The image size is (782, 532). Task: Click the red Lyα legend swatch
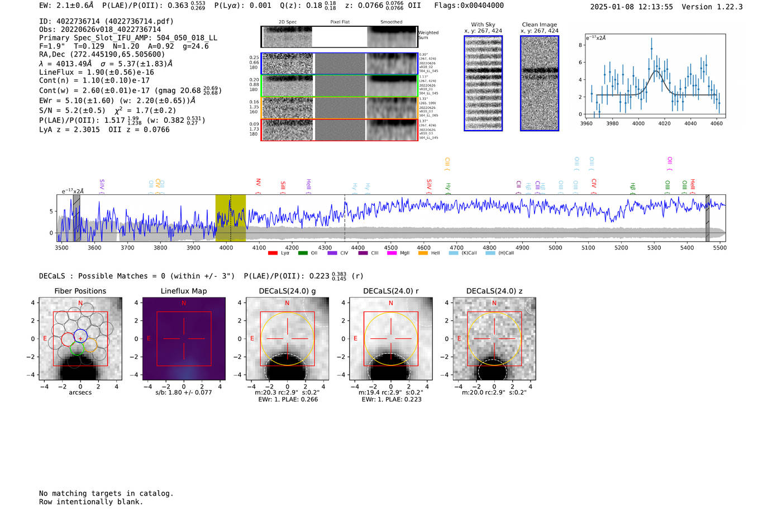[273, 253]
